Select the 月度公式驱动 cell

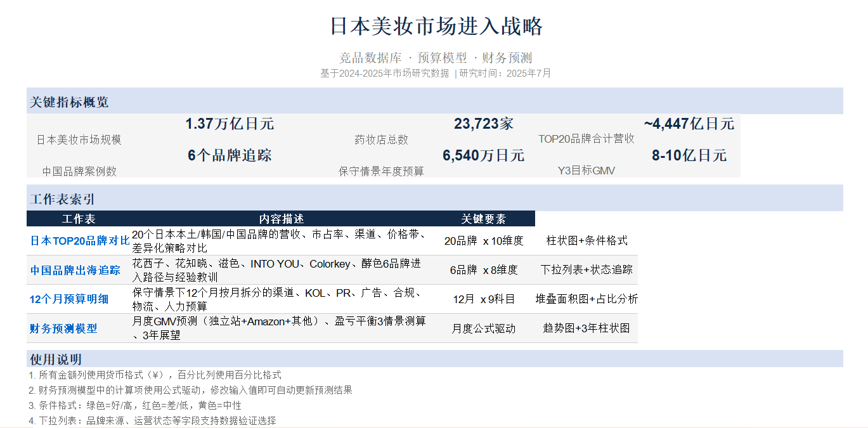click(484, 328)
